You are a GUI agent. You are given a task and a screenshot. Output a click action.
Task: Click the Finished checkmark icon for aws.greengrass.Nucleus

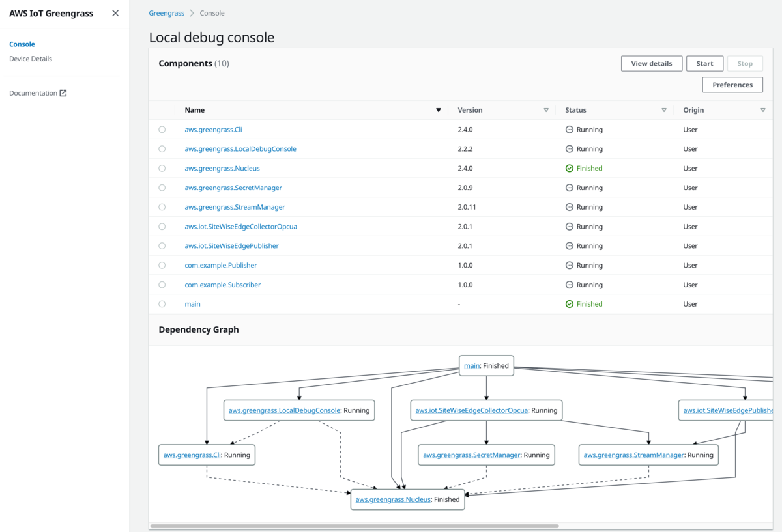(570, 168)
